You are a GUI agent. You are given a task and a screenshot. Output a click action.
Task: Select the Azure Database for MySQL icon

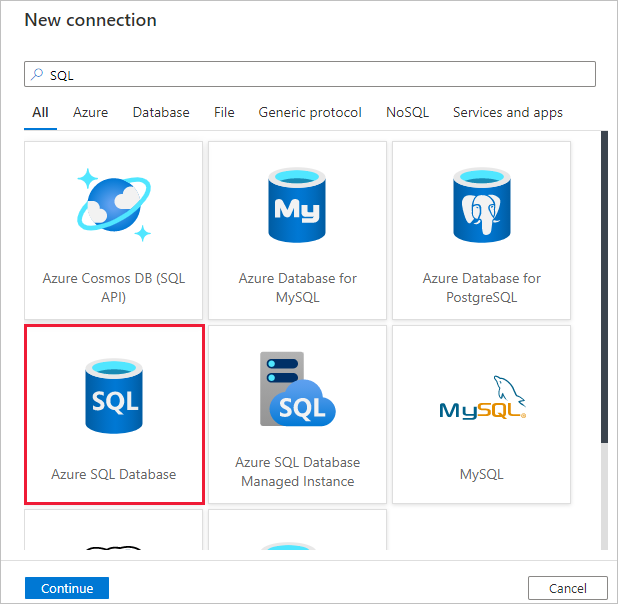(297, 205)
